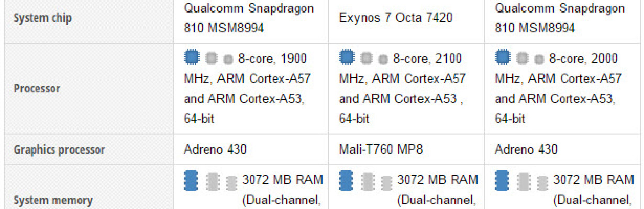Click Adreno 430 in the last column
Screen dimensions: 644x209
click(x=526, y=149)
